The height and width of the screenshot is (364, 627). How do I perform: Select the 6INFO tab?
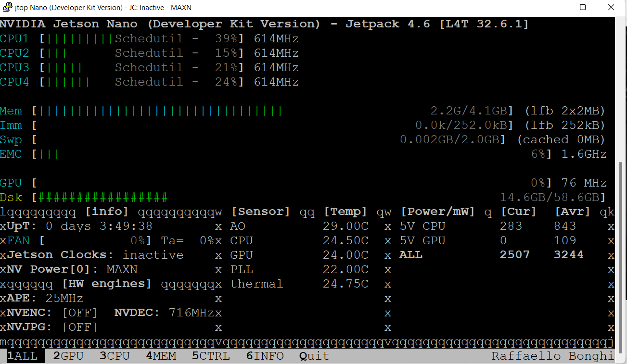click(x=265, y=356)
